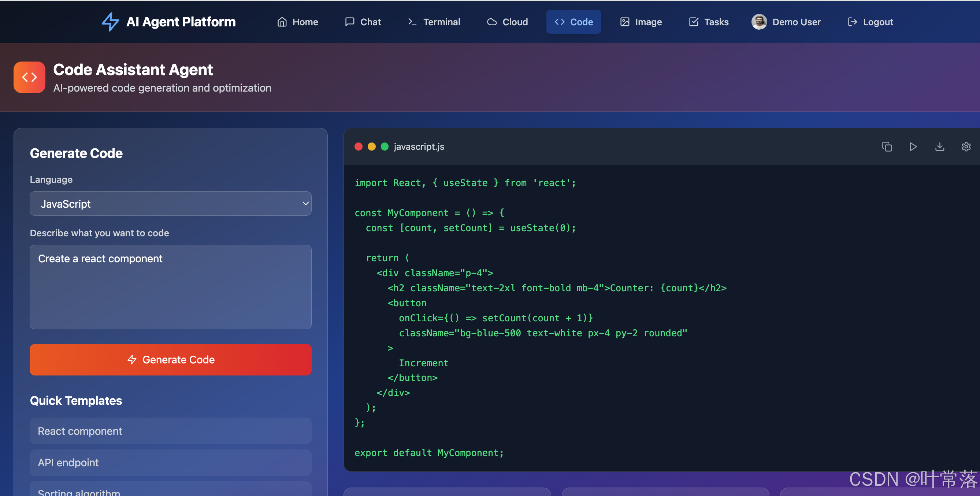980x496 pixels.
Task: Navigate to the Image section
Action: pyautogui.click(x=641, y=22)
